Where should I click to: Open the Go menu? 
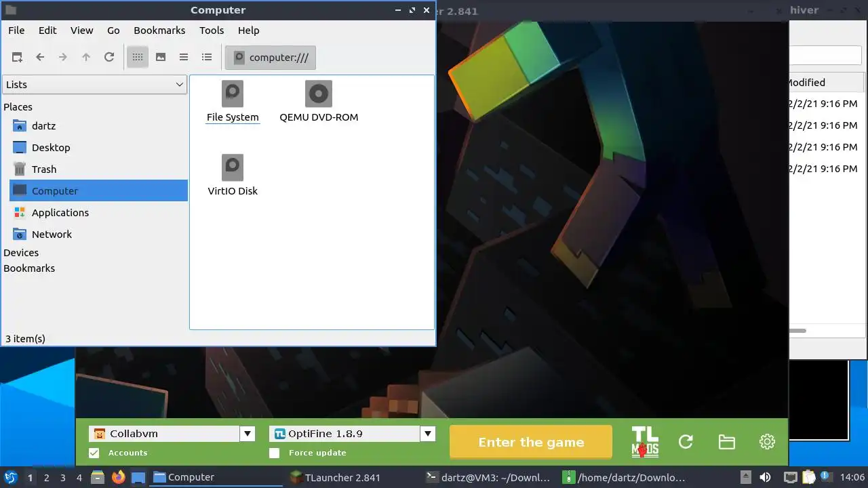tap(113, 30)
